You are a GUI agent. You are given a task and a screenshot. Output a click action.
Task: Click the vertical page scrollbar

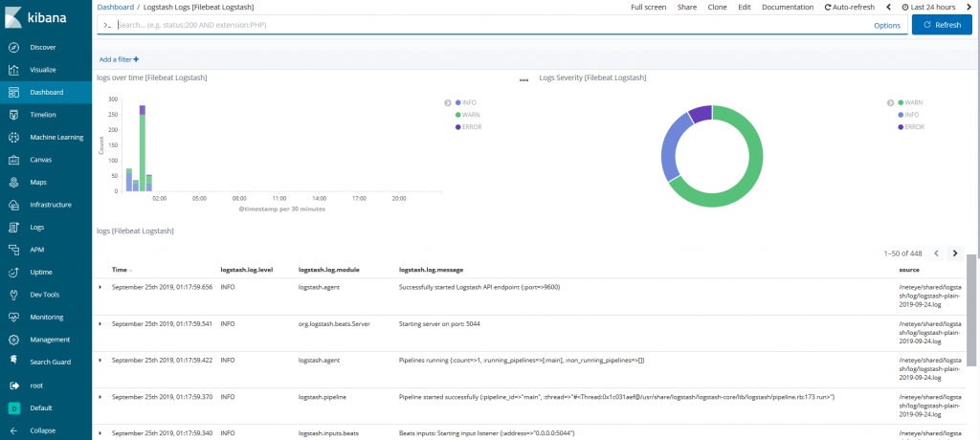(970, 310)
